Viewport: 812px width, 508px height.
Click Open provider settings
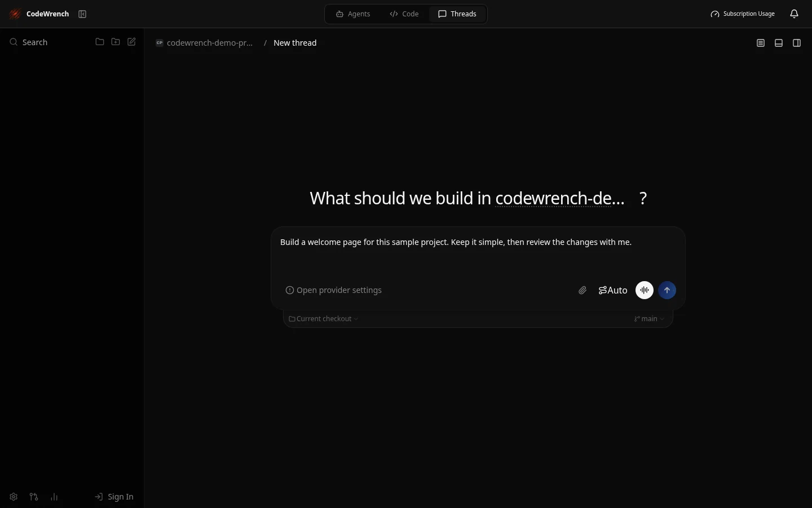tap(333, 290)
